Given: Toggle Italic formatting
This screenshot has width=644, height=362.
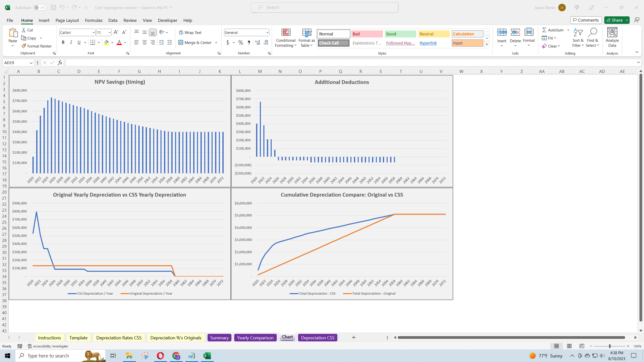Looking at the screenshot, I should click(x=71, y=42).
